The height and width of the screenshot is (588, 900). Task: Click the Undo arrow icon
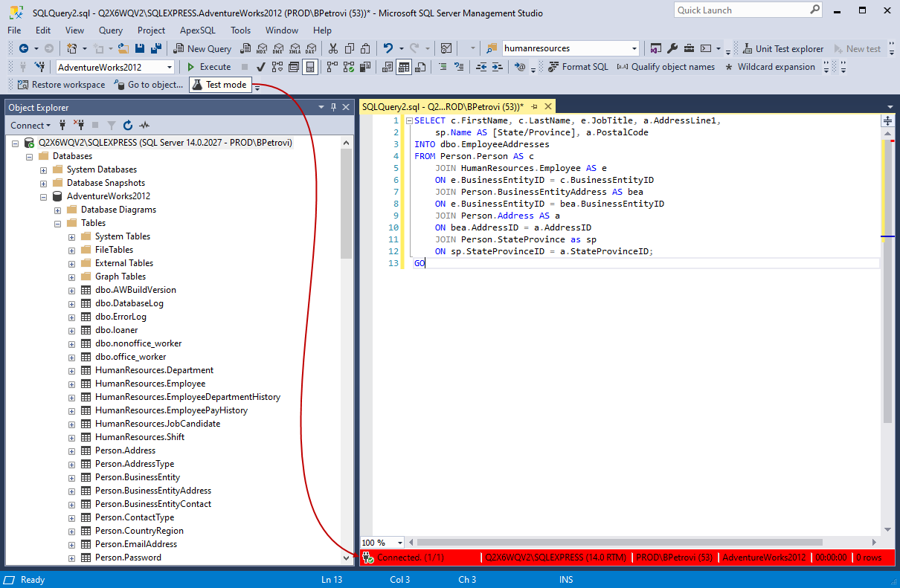point(388,48)
